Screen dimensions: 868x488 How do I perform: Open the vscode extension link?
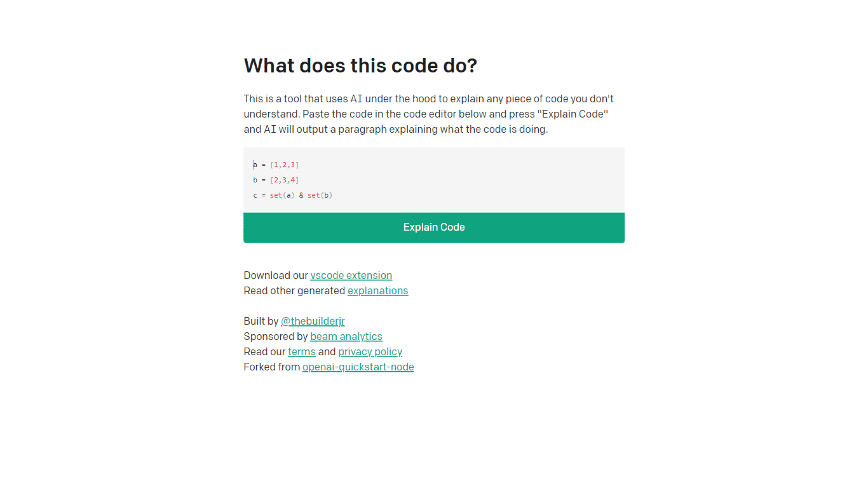click(351, 275)
